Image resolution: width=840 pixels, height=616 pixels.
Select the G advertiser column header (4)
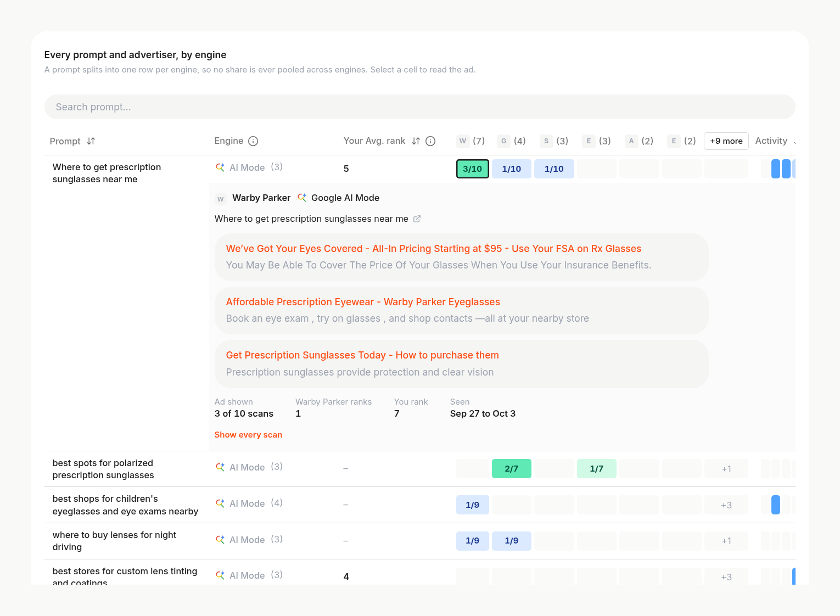512,141
